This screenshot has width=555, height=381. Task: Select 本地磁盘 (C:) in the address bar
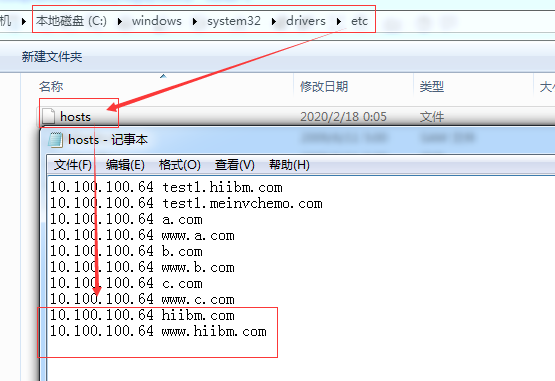pyautogui.click(x=71, y=21)
